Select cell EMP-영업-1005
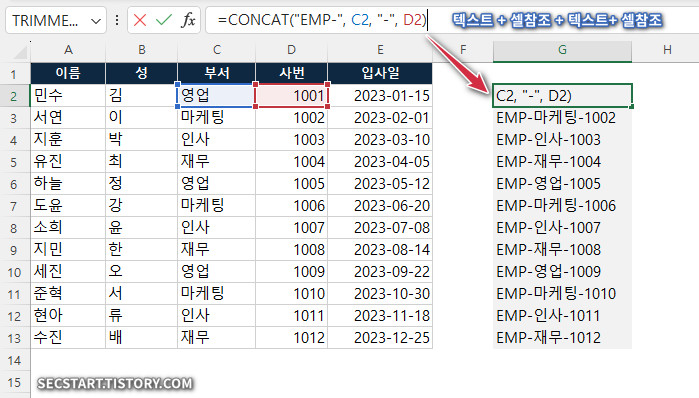The image size is (699, 398). pos(562,183)
